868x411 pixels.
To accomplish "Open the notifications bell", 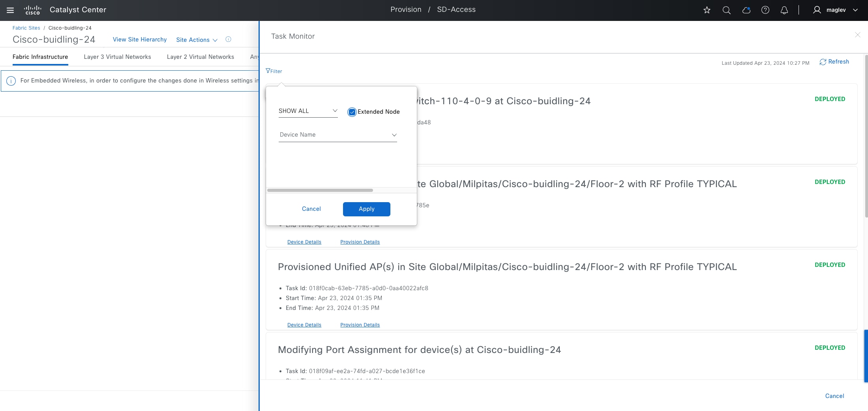I will tap(784, 10).
